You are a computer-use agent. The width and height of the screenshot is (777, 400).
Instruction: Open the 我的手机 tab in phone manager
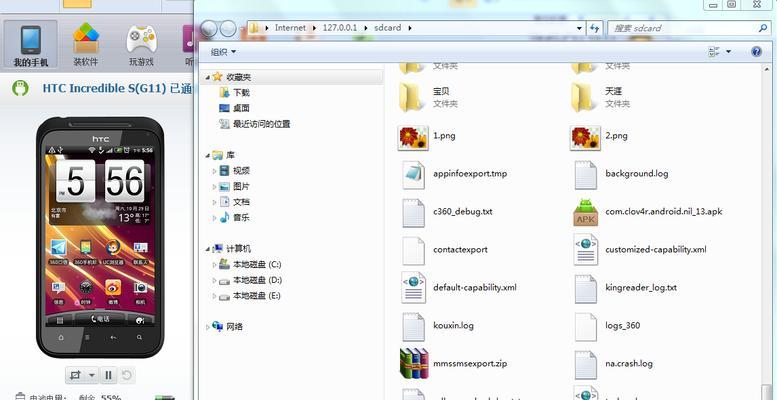pos(30,45)
